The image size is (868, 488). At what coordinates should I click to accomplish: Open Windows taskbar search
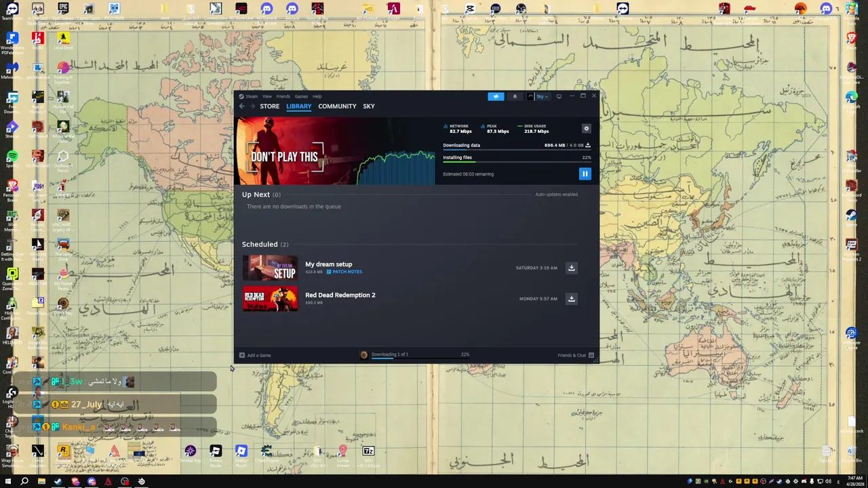click(x=24, y=481)
